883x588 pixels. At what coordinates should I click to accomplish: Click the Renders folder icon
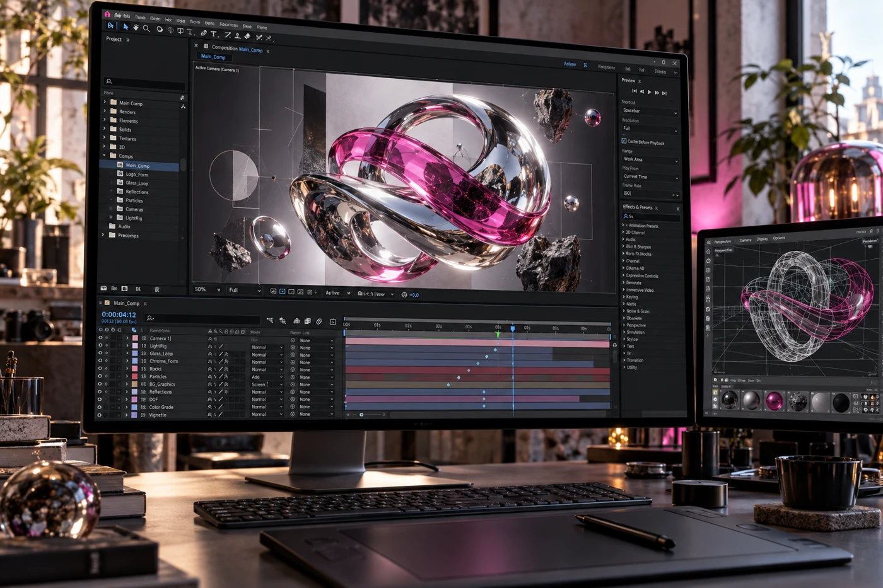pyautogui.click(x=114, y=111)
